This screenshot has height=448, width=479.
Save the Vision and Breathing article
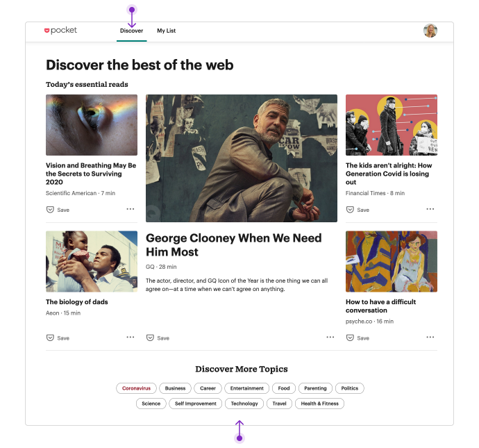click(58, 210)
